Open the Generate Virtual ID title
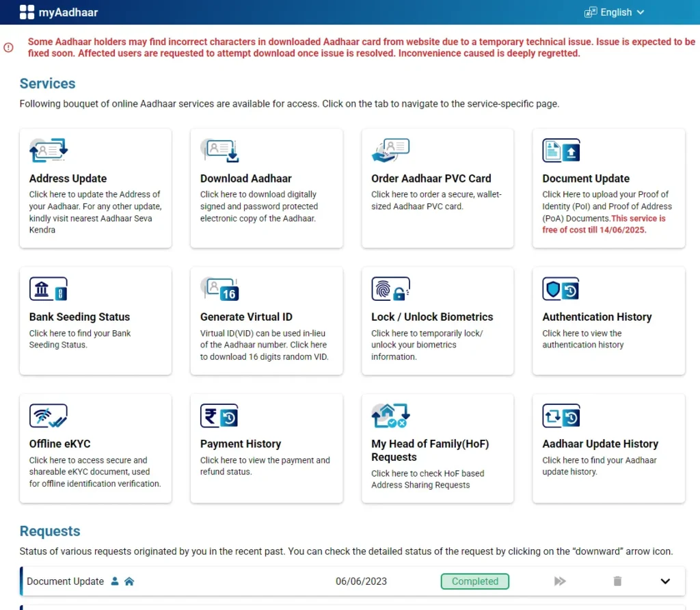 click(x=246, y=317)
